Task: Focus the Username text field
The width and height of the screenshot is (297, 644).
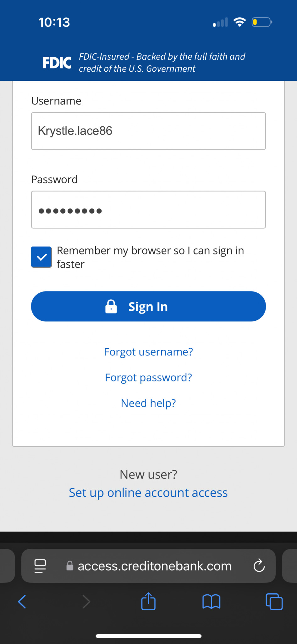Action: (x=148, y=131)
